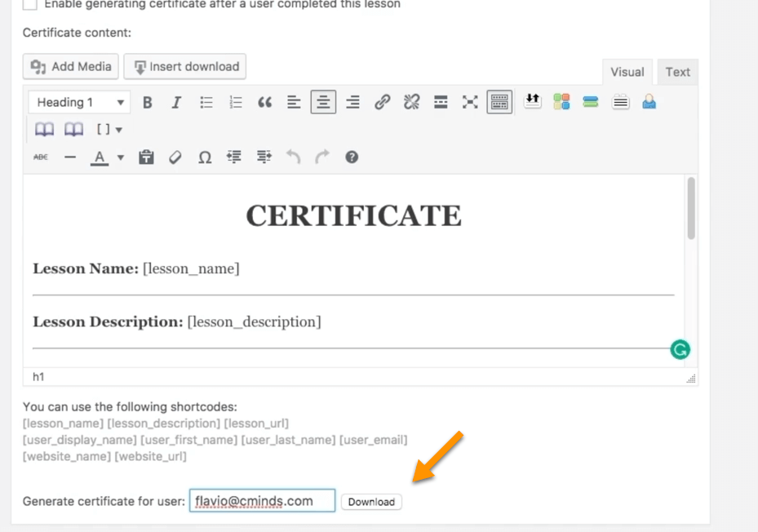The image size is (758, 532).
Task: Expand the text color dropdown arrow
Action: 121,157
